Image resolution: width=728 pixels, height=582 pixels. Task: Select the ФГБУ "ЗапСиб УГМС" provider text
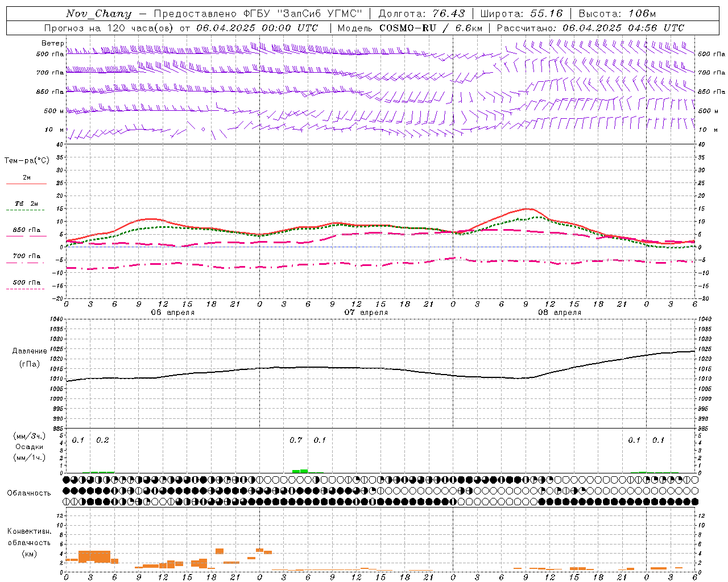(303, 14)
